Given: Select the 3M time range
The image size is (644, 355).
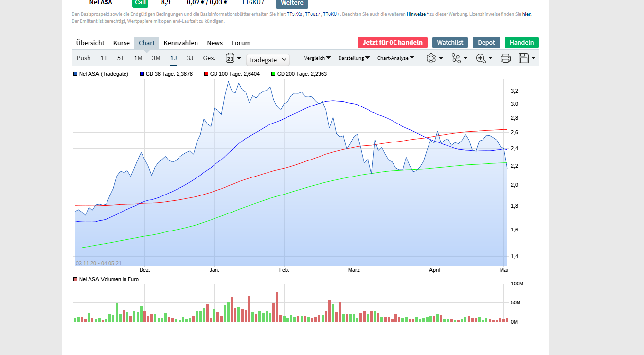Looking at the screenshot, I should pyautogui.click(x=156, y=58).
